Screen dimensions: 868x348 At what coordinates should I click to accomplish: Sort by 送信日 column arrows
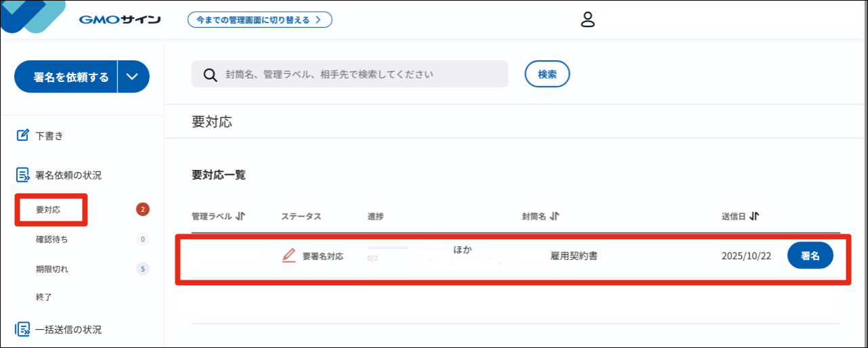tap(754, 217)
